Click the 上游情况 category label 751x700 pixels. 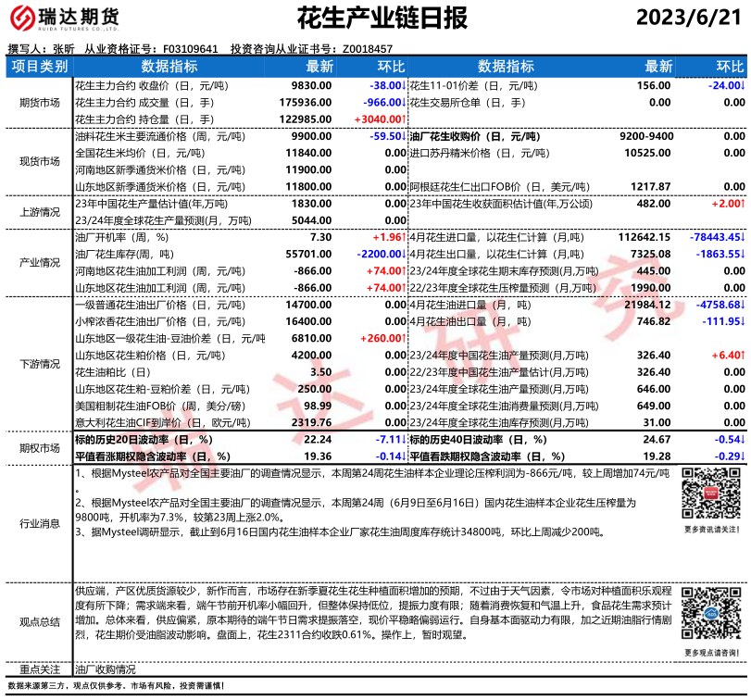click(38, 211)
